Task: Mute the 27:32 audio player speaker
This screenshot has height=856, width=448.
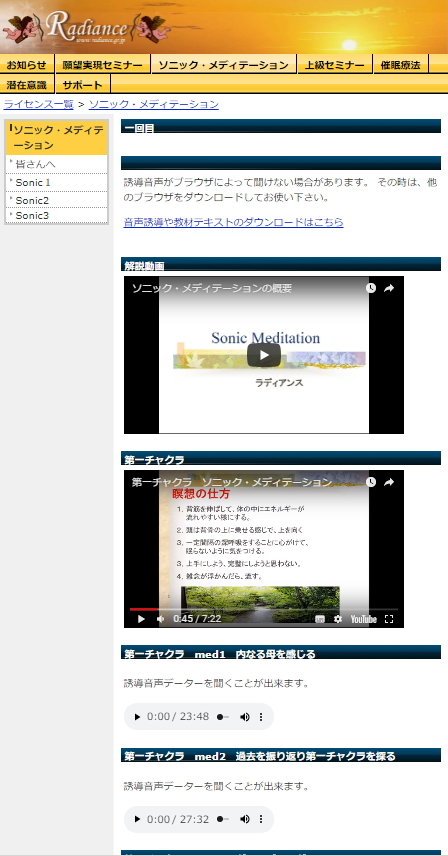Action: click(244, 819)
